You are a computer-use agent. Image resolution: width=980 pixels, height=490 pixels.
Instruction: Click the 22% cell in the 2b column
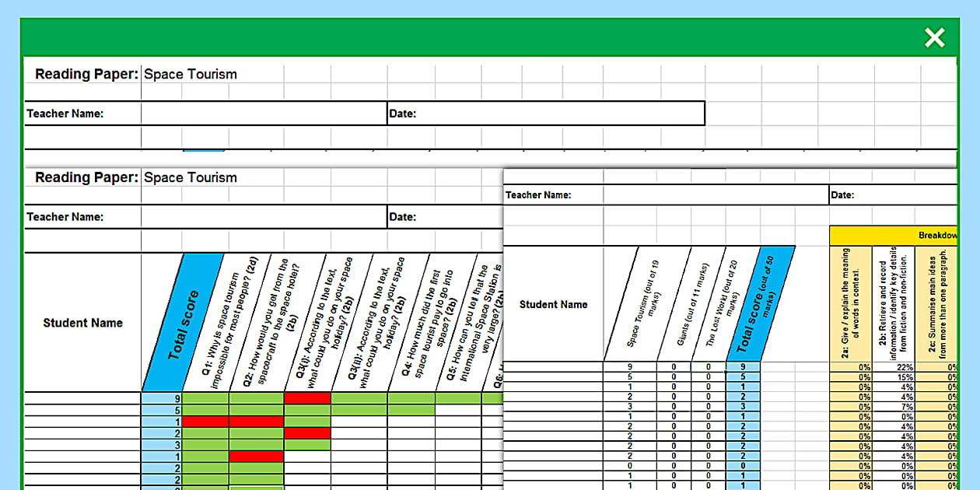coord(893,367)
